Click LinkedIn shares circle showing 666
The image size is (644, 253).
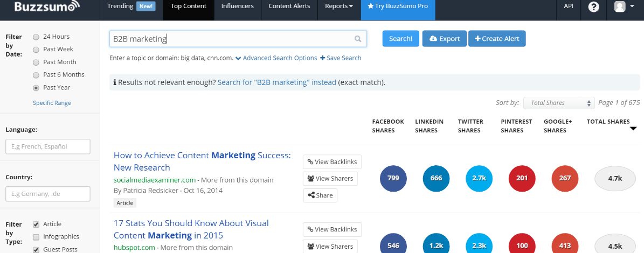[436, 178]
